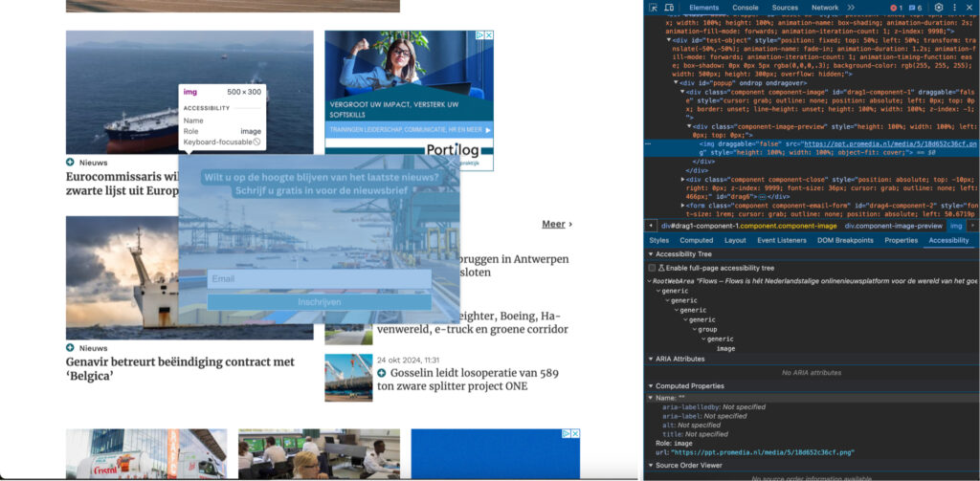Image resolution: width=980 pixels, height=481 pixels.
Task: Click the Portilog ad play arrow
Action: pos(488,131)
